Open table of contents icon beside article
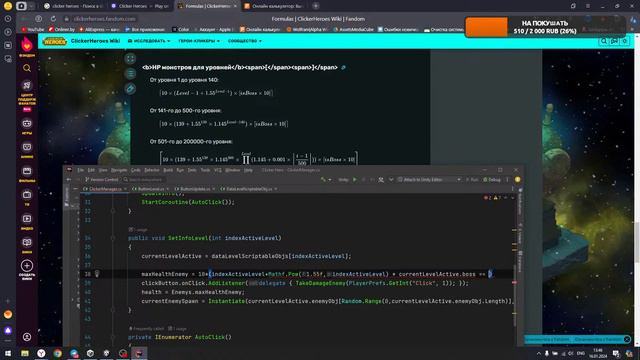Image resolution: width=640 pixels, height=360 pixels. click(x=130, y=73)
